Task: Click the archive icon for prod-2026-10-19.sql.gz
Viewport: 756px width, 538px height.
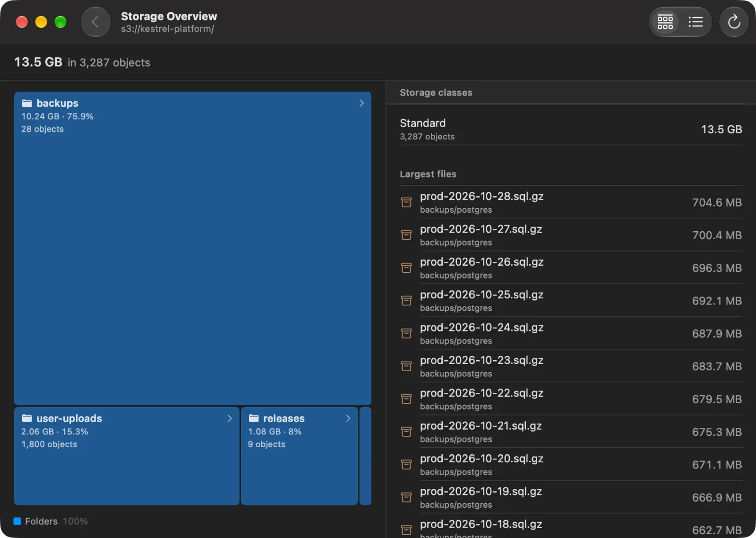Action: (x=406, y=497)
